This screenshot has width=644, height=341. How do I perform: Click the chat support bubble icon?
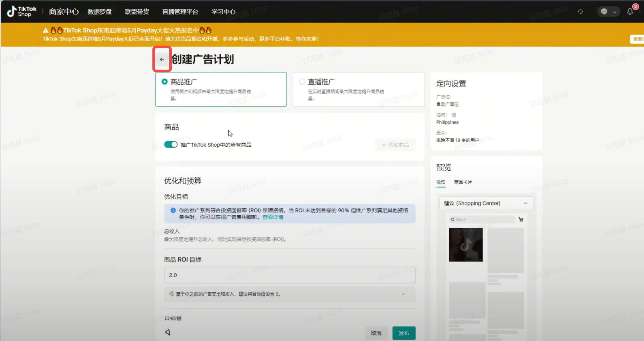[x=603, y=12]
